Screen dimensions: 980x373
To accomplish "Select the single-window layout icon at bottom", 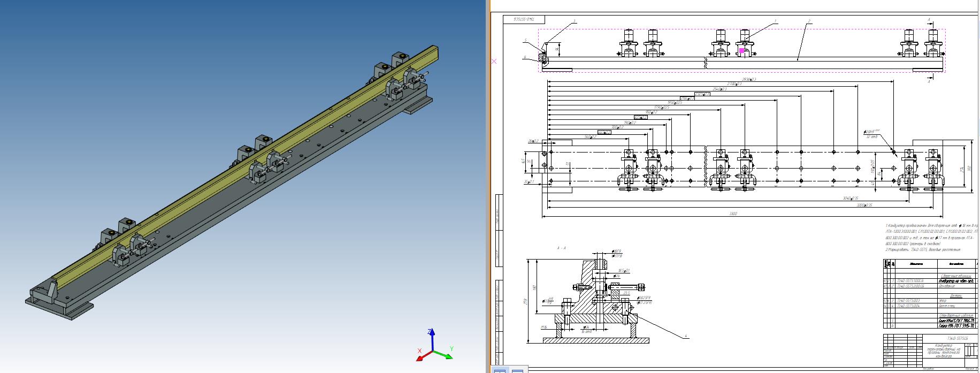I will 517,370.
